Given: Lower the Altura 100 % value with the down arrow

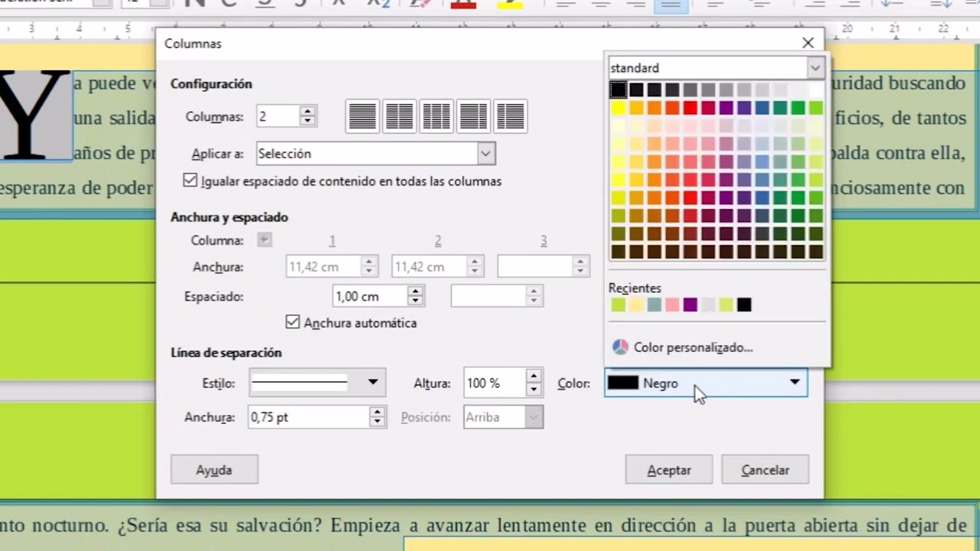Looking at the screenshot, I should point(534,390).
